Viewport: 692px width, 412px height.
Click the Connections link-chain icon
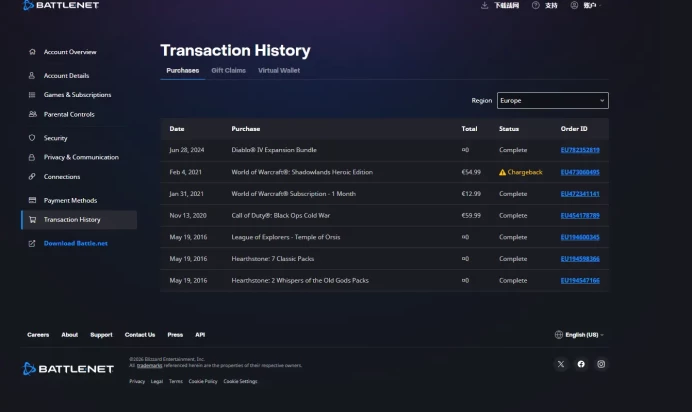32,176
